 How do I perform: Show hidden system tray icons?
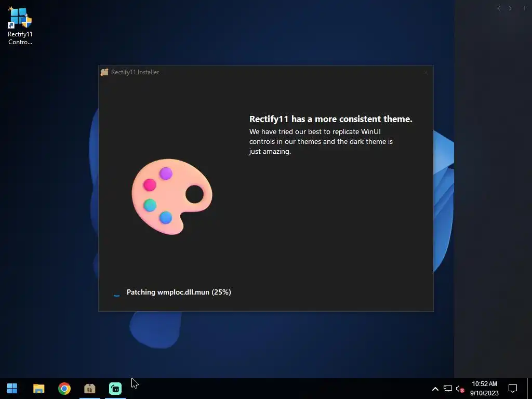tap(435, 389)
